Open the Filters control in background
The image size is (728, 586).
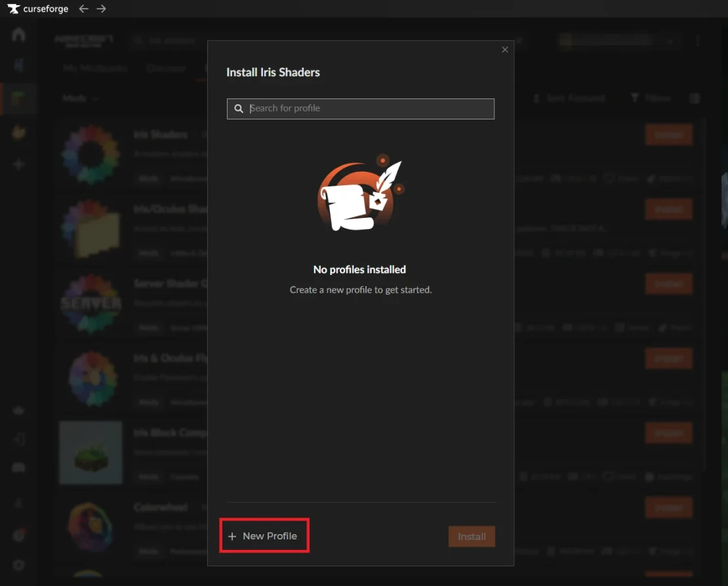tap(651, 98)
